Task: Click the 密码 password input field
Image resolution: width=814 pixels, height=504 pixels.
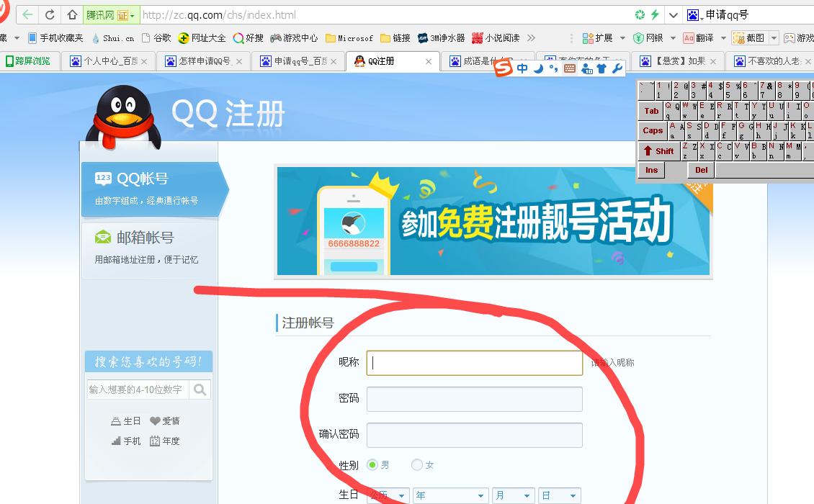Action: click(x=475, y=399)
